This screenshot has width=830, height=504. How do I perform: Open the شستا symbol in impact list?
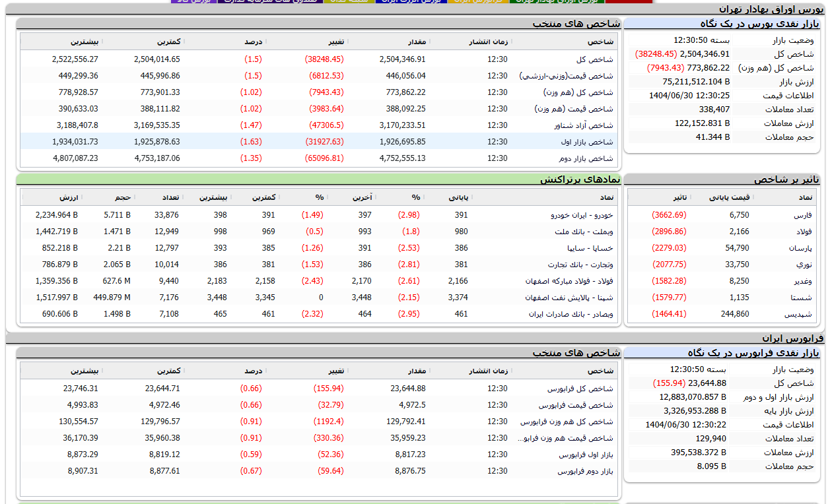coord(802,298)
